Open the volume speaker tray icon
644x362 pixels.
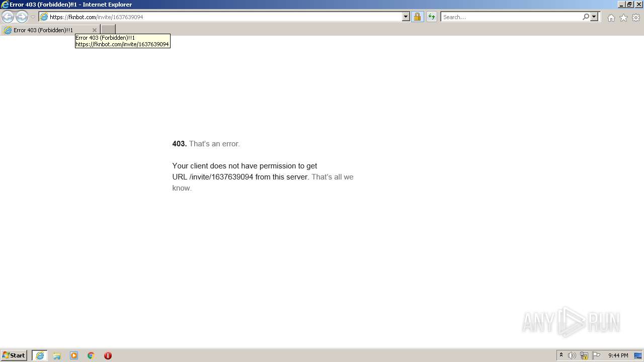point(572,355)
